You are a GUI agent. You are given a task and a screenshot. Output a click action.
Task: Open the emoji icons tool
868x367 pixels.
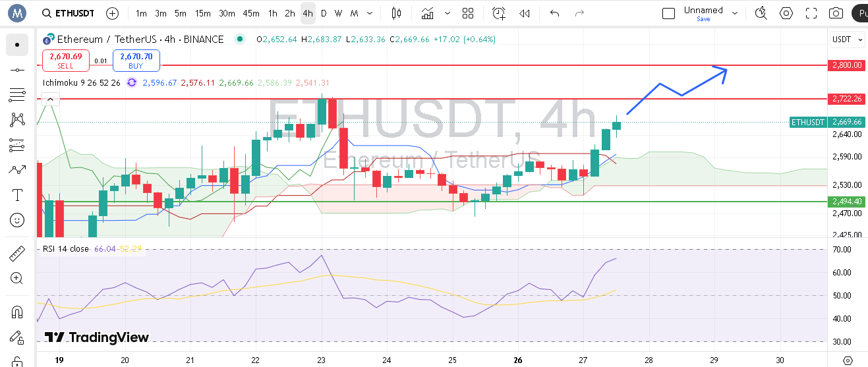17,220
